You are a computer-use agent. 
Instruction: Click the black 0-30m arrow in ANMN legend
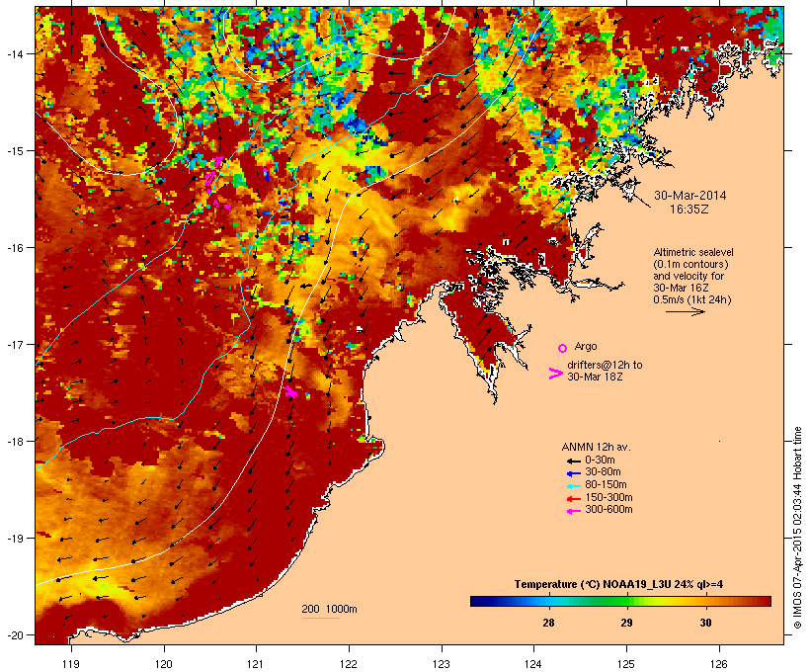[573, 462]
